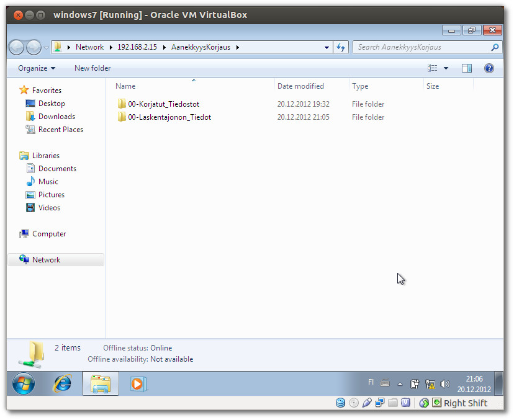Viewport: 514px width, 420px height.
Task: Open the more view options dropdown
Action: 446,68
